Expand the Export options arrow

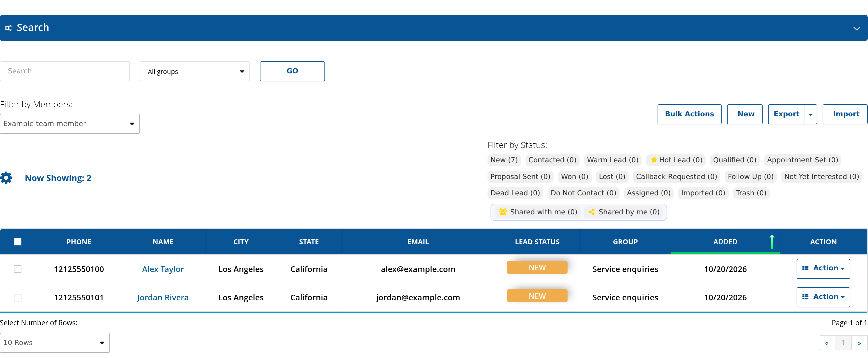click(810, 115)
